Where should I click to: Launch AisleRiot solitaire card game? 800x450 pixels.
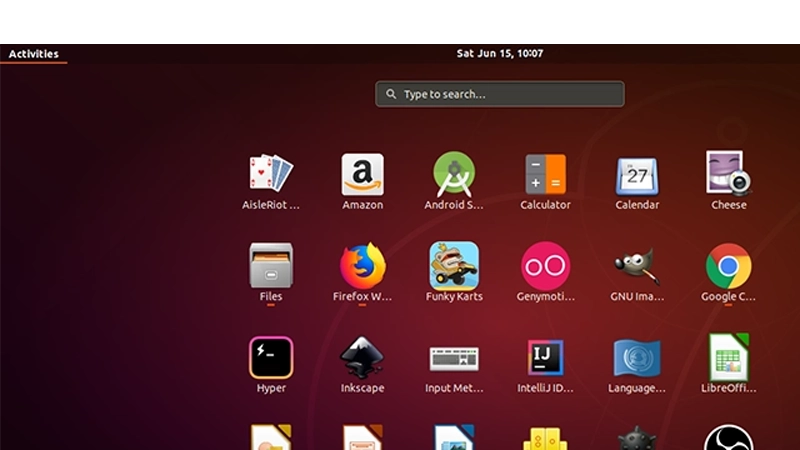coord(271,181)
